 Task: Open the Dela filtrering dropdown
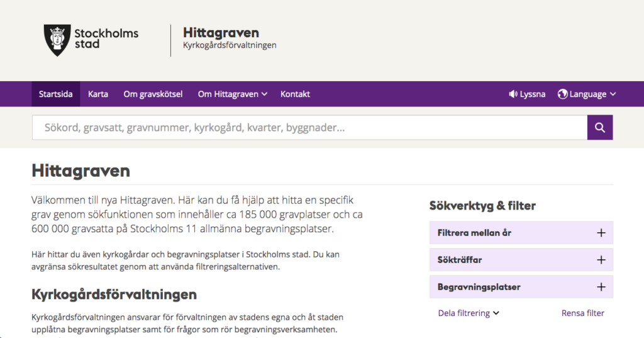pos(469,313)
